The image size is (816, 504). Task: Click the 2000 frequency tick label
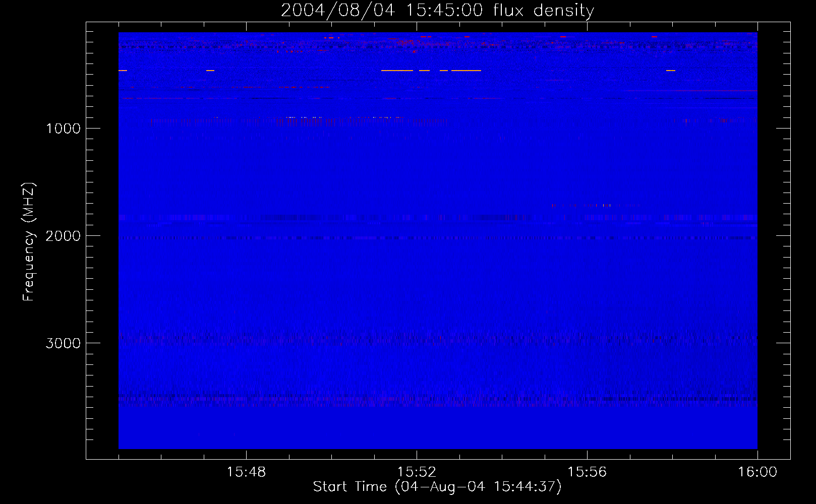(63, 236)
